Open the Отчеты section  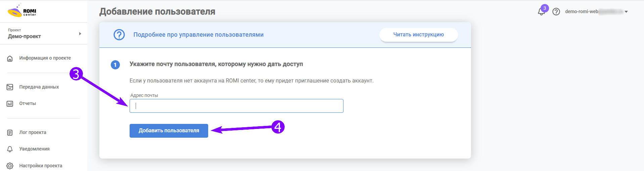pos(28,103)
